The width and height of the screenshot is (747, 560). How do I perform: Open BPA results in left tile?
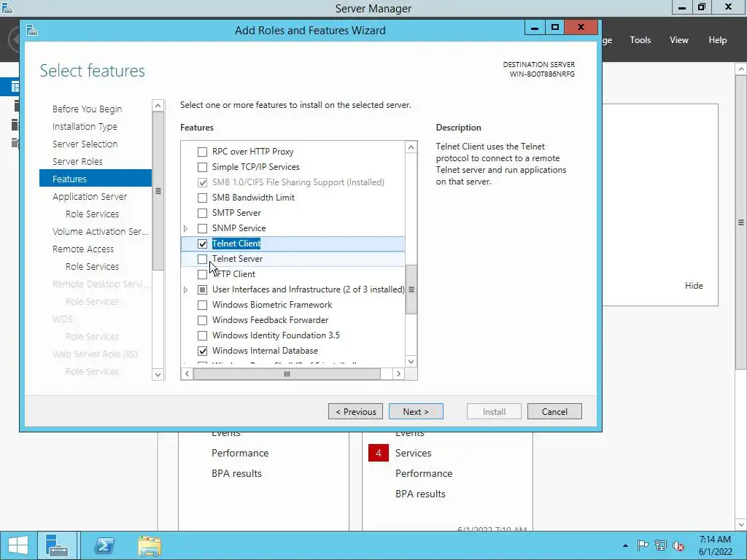click(x=237, y=474)
